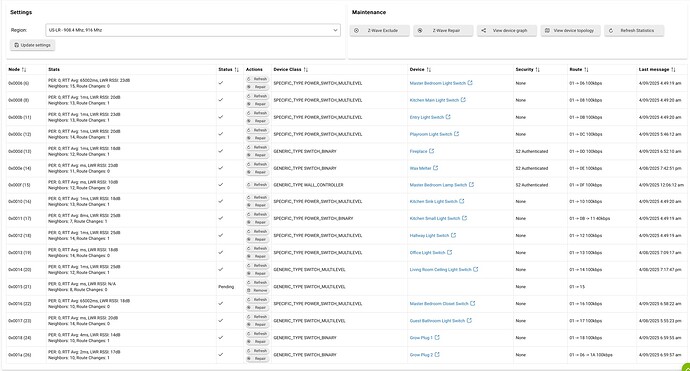
Task: Open external link icon for Office Light Switch
Action: (449, 253)
